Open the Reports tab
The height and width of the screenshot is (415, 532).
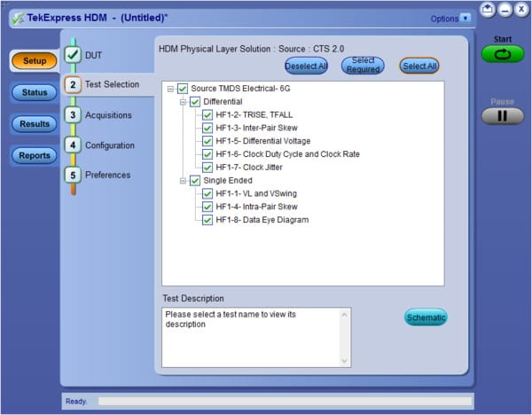tap(35, 156)
